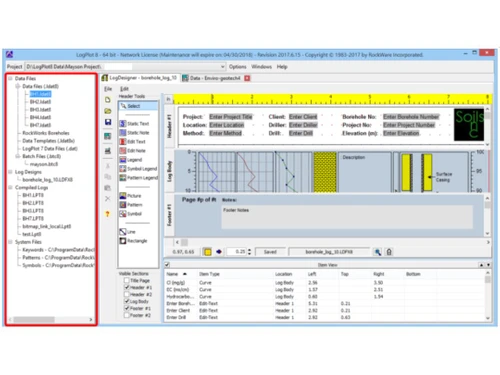Click the magnifier zoom icon beside file name
The height and width of the screenshot is (375, 500).
coord(378,252)
